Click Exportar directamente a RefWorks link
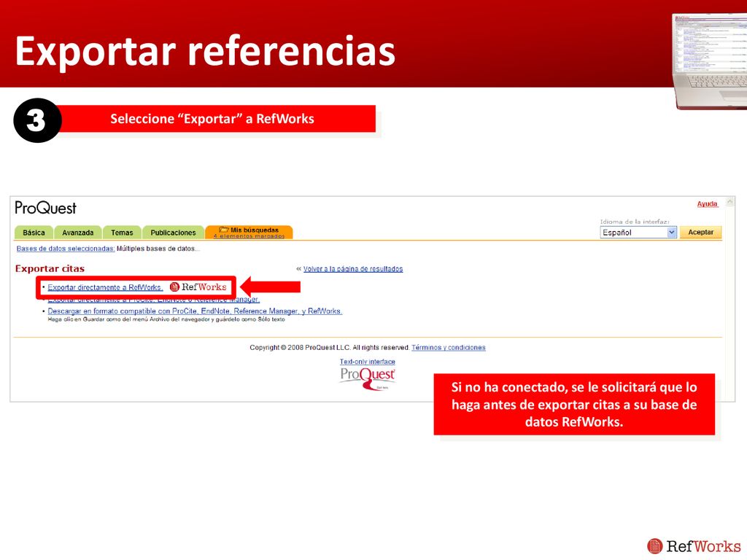This screenshot has height=560, width=747. point(105,287)
